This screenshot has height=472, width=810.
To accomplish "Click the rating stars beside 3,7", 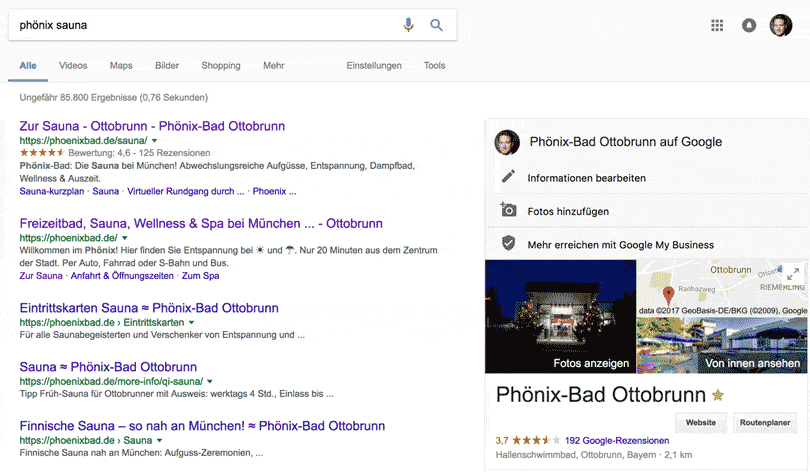I will click(x=536, y=440).
